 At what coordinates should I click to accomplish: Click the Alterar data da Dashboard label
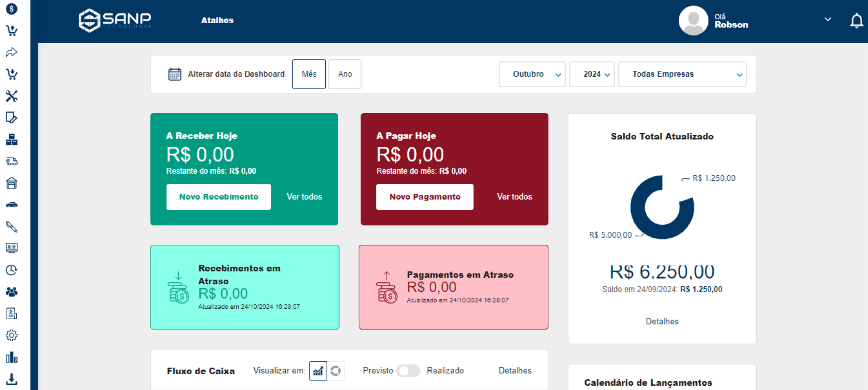236,74
